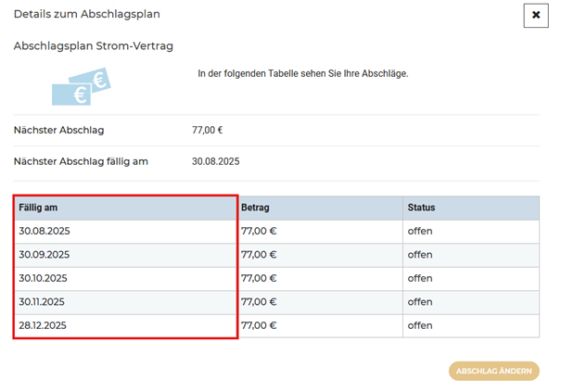Click the Nächster Abschlag fällig am date value
Viewport: 561px width, 392px height.
click(x=215, y=161)
